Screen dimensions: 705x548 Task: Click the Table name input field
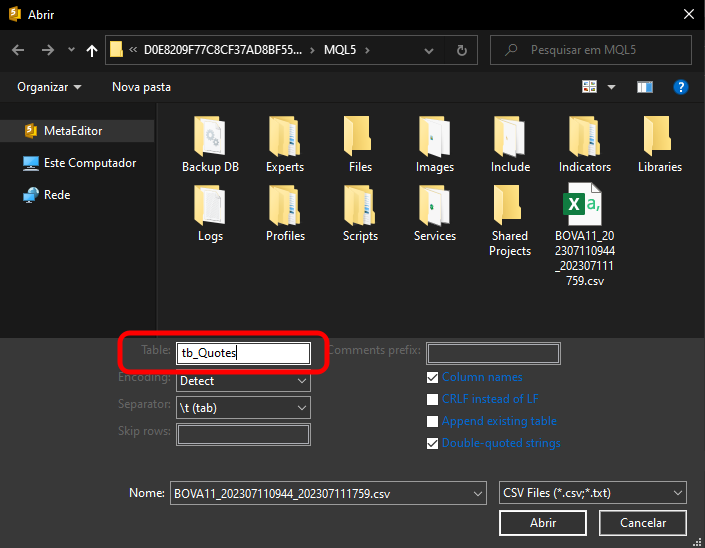[x=243, y=353]
